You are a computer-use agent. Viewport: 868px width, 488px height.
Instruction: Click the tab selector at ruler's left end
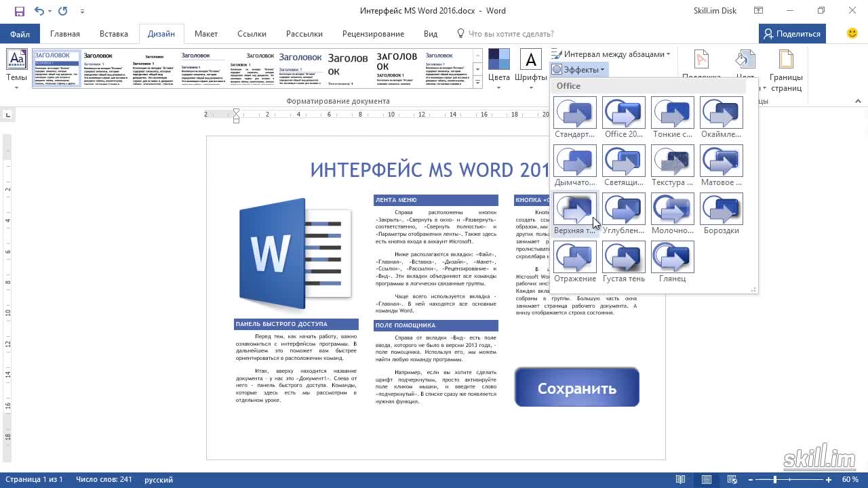coord(7,115)
